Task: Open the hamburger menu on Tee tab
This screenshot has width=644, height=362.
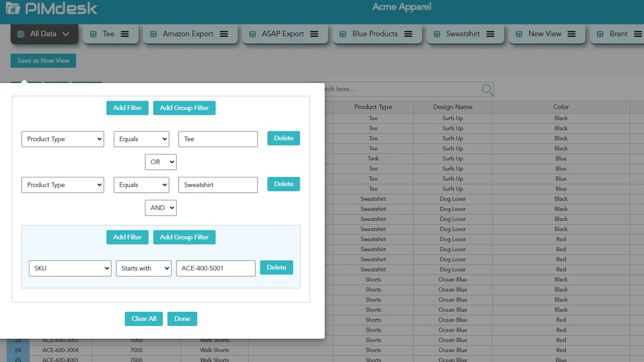Action: coord(125,34)
